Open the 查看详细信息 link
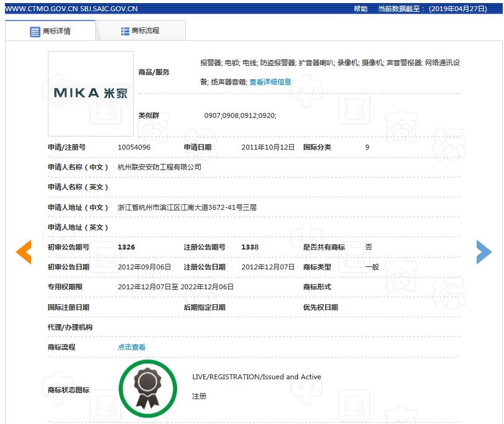Viewport: 504px width, 424px height. click(272, 81)
